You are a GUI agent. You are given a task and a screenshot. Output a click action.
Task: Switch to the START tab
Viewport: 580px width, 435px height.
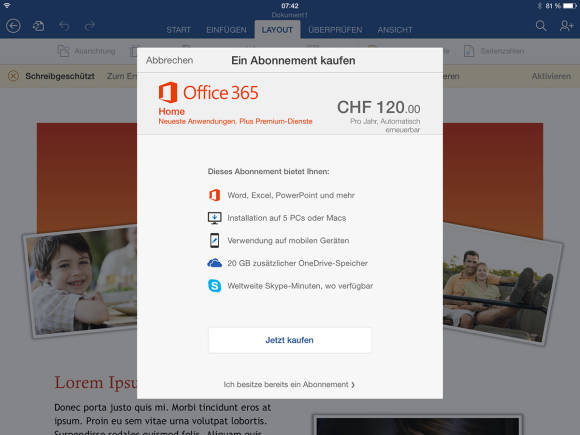178,30
